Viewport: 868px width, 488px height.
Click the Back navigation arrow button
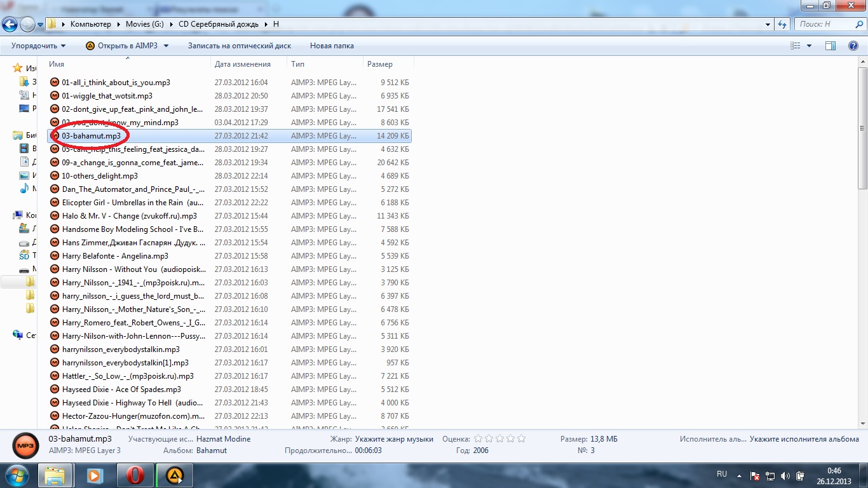pos(10,24)
